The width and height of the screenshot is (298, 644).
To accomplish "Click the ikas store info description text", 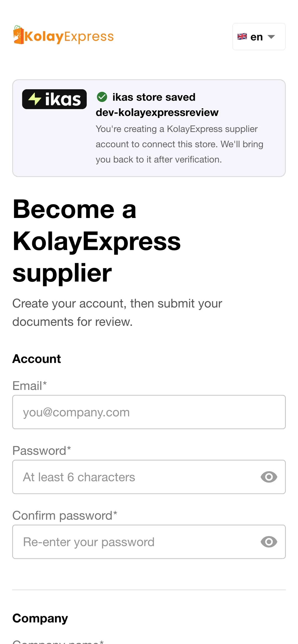I will (x=179, y=144).
